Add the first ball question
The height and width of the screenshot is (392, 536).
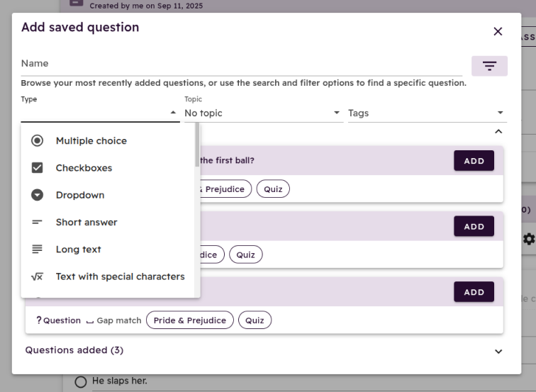point(474,161)
